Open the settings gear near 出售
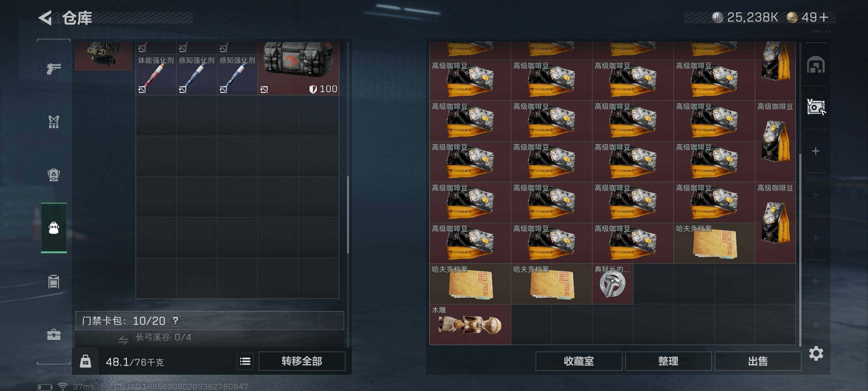The image size is (868, 391). (816, 353)
